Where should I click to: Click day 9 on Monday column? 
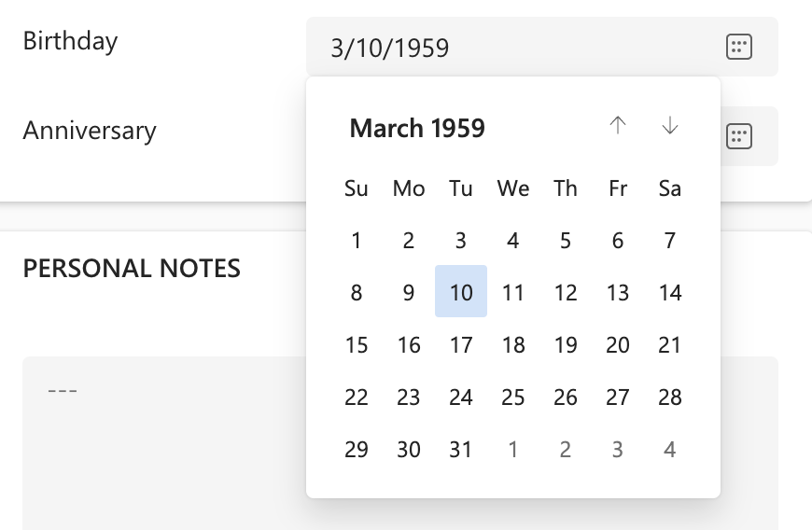click(409, 292)
